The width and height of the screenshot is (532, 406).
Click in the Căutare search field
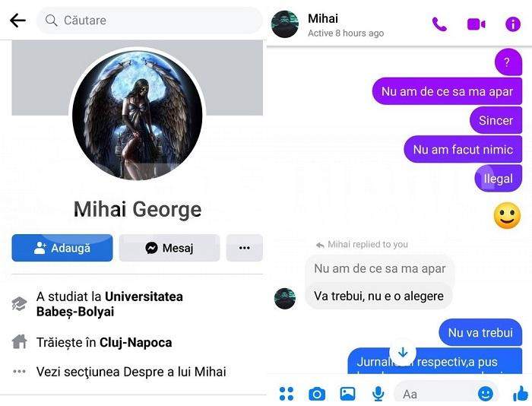pos(149,21)
